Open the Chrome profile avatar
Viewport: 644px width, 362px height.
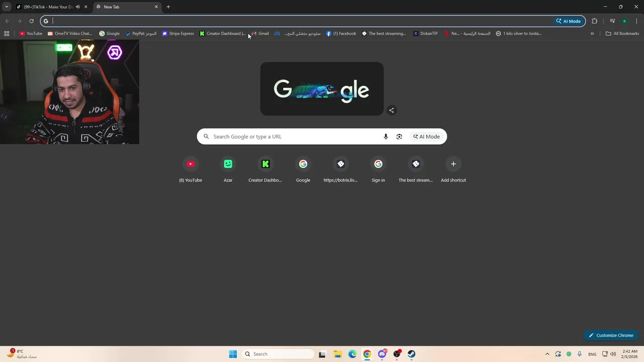point(624,21)
